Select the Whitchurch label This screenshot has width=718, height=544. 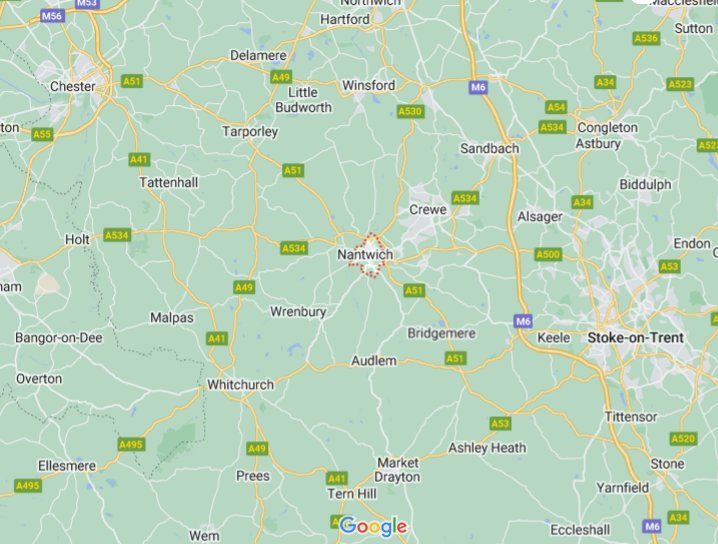240,385
